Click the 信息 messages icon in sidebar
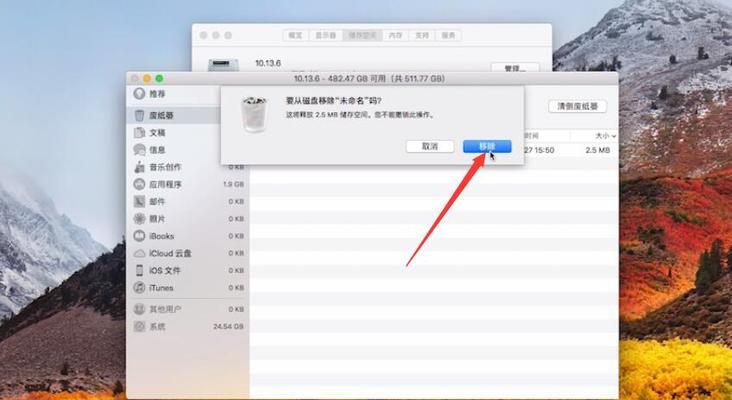The height and width of the screenshot is (400, 732). tap(139, 150)
